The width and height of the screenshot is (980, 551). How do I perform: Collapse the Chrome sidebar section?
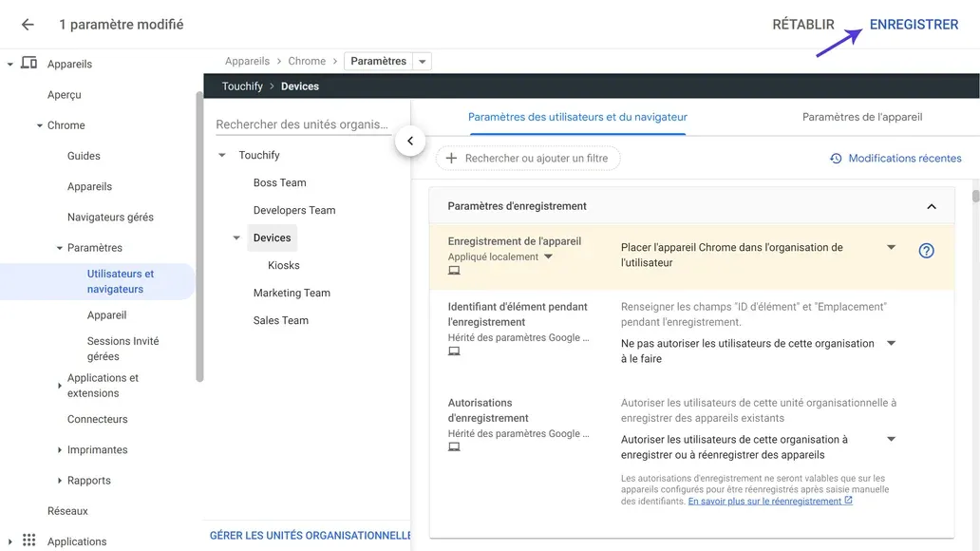point(38,124)
